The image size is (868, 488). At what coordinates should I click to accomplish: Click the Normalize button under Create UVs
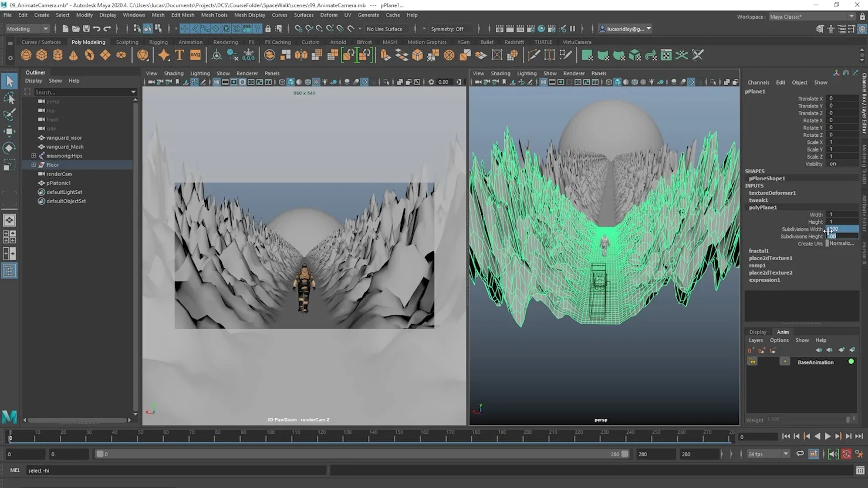click(x=843, y=243)
